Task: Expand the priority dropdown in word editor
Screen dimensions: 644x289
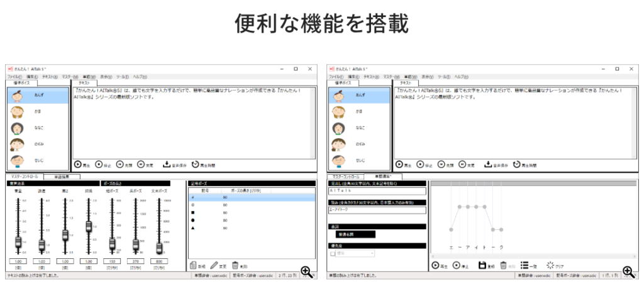Action: pyautogui.click(x=372, y=254)
